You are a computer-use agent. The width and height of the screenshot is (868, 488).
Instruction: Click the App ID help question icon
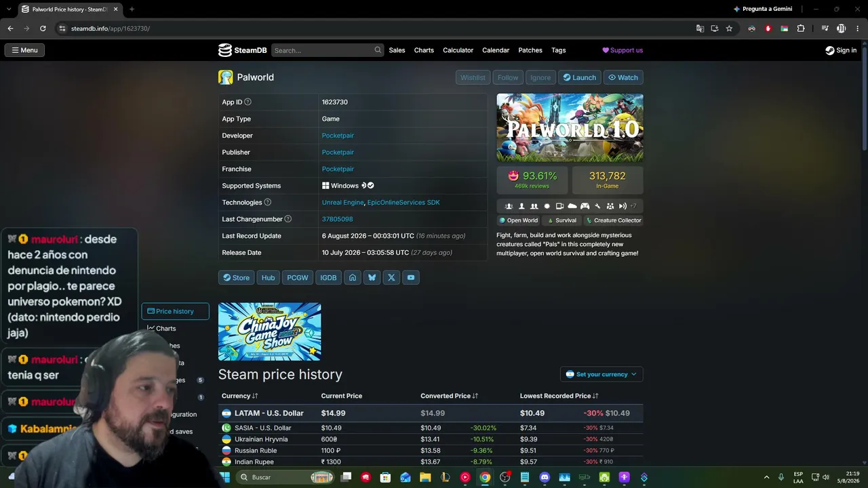tap(248, 102)
